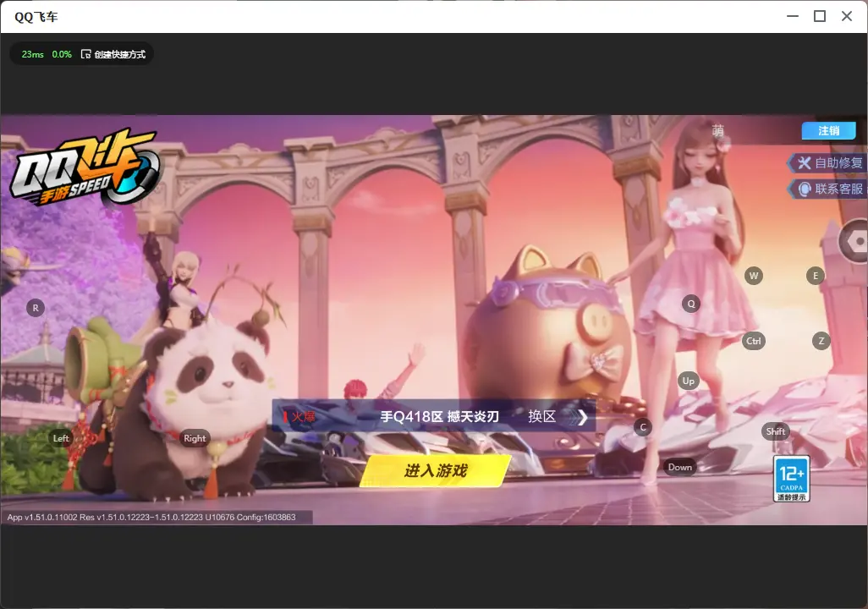Click the R key overlay
Image resolution: width=868 pixels, height=609 pixels.
coord(36,308)
